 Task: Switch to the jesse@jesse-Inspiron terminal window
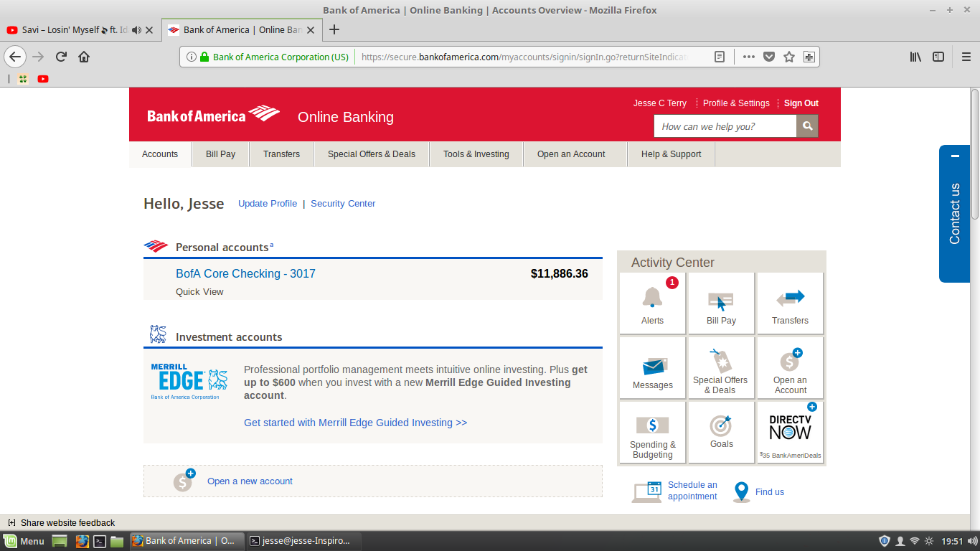[303, 541]
